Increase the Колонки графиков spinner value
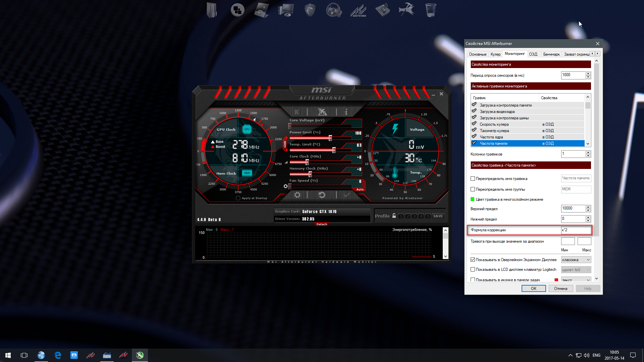Image resolution: width=644 pixels, height=362 pixels. pyautogui.click(x=588, y=153)
